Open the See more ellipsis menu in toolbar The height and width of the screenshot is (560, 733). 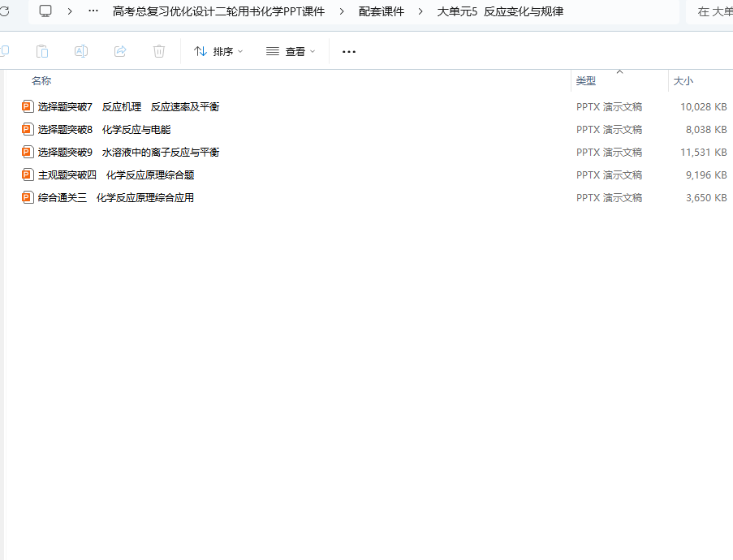coord(349,51)
